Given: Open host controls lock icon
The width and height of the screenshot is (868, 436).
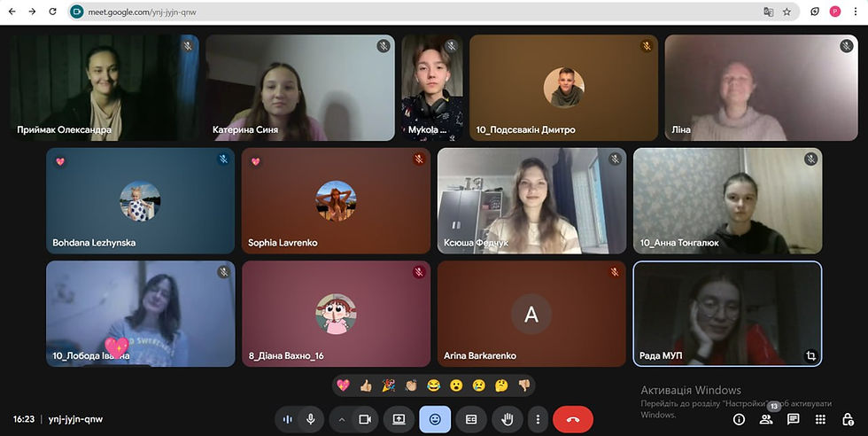Looking at the screenshot, I should 848,419.
